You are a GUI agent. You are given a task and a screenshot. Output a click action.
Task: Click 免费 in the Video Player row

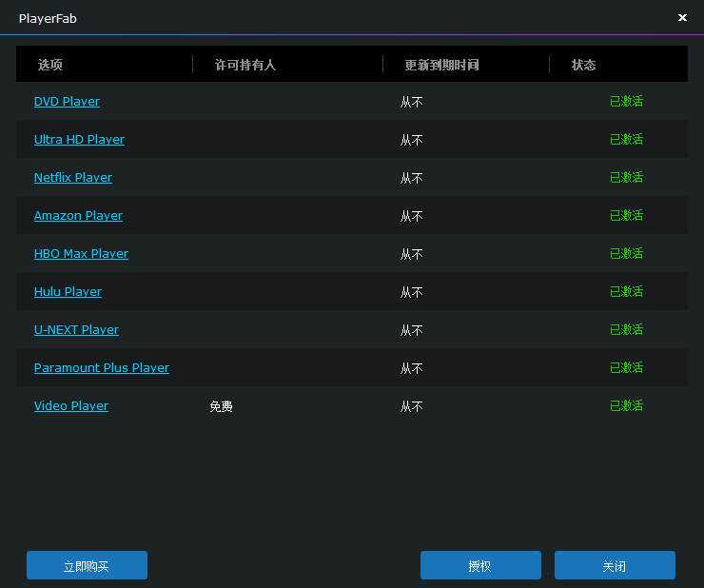point(221,406)
